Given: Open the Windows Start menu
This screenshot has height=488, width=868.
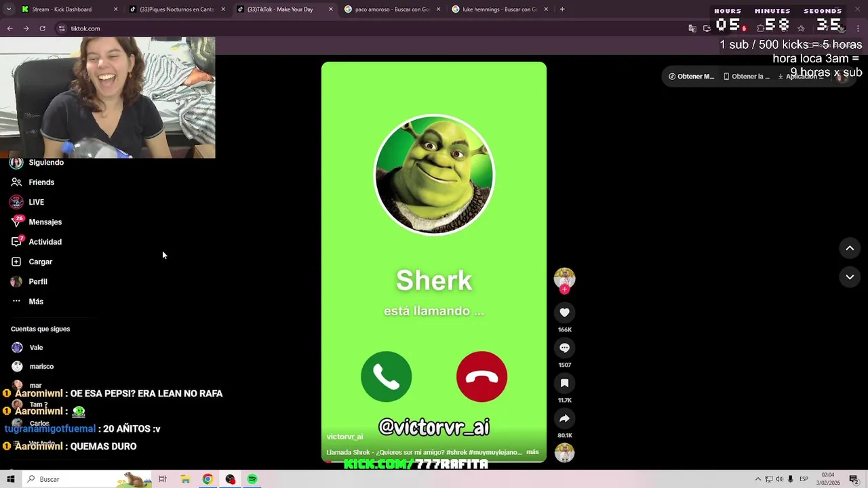Looking at the screenshot, I should pyautogui.click(x=10, y=479).
